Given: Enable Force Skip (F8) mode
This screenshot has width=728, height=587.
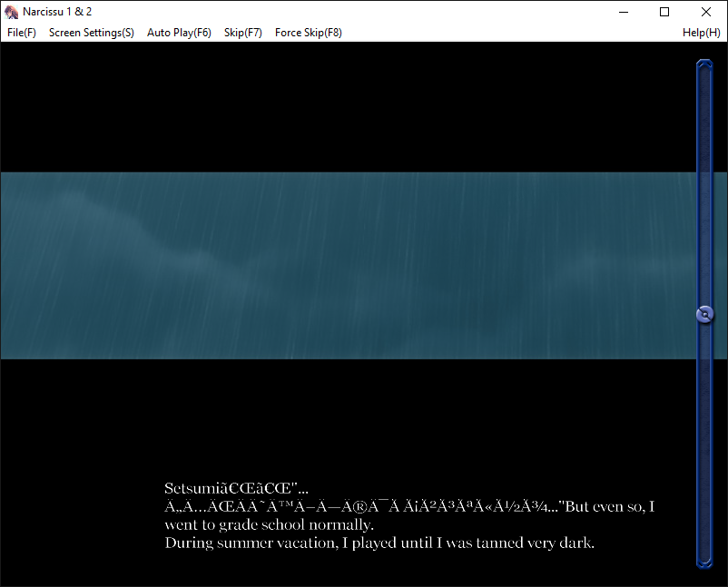Looking at the screenshot, I should pyautogui.click(x=308, y=32).
